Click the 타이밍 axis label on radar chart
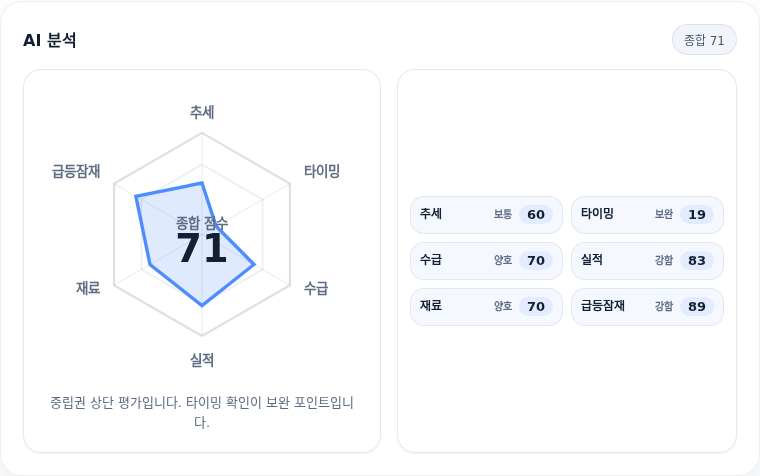 (x=322, y=171)
